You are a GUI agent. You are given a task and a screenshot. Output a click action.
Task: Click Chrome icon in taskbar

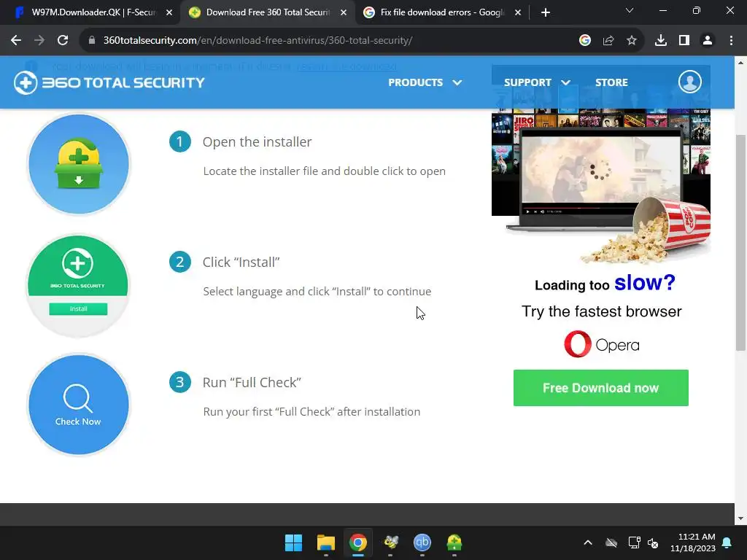coord(357,542)
